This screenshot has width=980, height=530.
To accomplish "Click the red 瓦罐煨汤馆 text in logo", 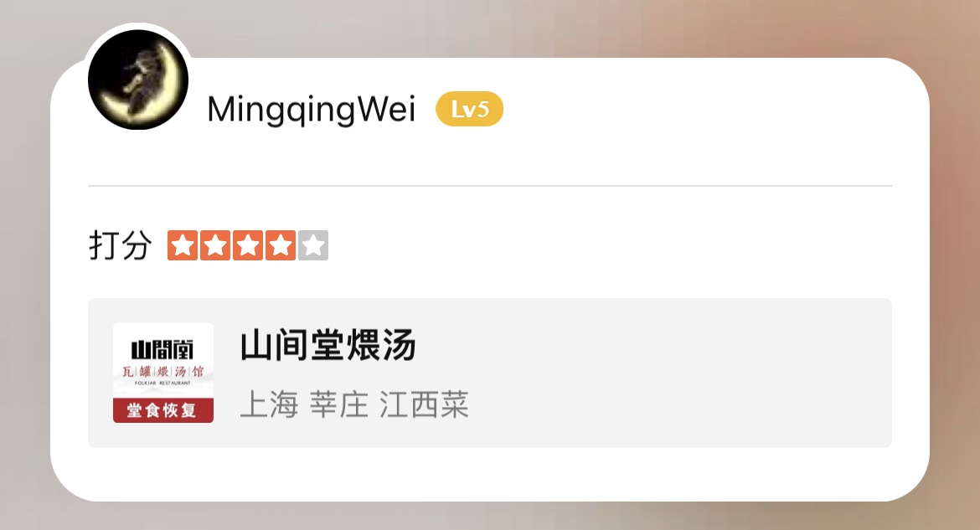I will pos(162,371).
